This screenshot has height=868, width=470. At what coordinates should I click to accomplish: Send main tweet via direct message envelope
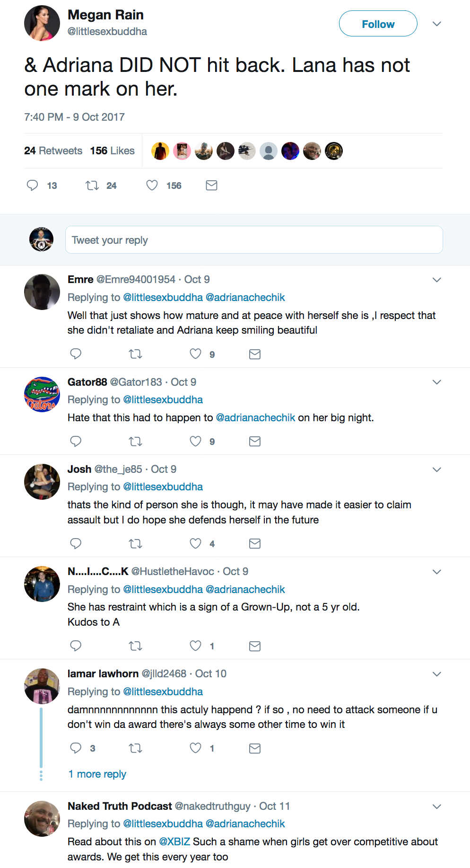[x=211, y=186]
